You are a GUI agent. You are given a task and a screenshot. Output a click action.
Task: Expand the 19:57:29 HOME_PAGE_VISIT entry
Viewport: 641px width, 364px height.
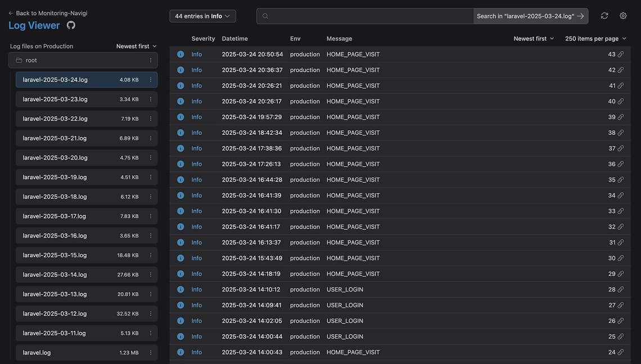(x=400, y=117)
